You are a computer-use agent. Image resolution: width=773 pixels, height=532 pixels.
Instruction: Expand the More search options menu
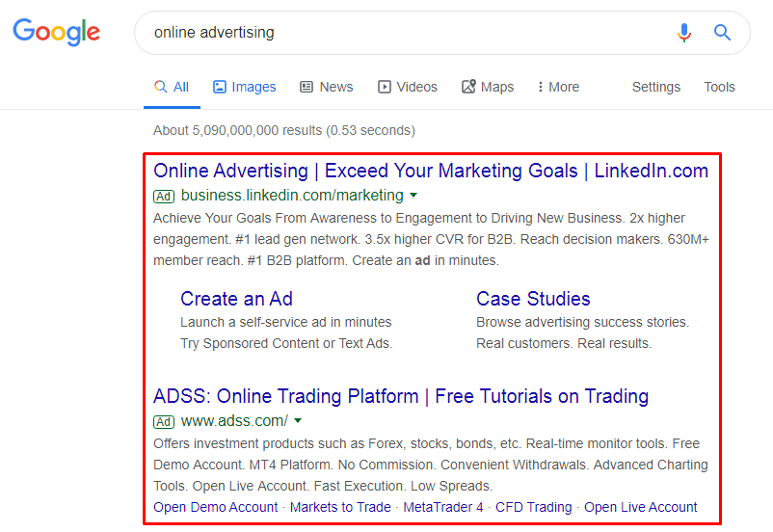[x=558, y=88]
